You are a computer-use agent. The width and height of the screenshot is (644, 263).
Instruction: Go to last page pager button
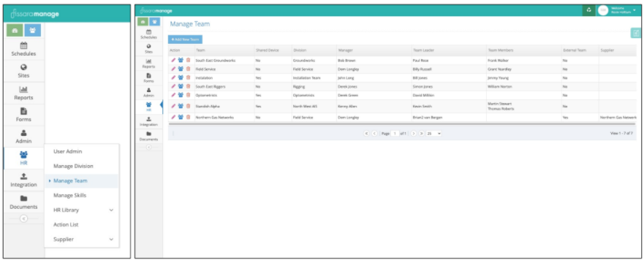421,134
